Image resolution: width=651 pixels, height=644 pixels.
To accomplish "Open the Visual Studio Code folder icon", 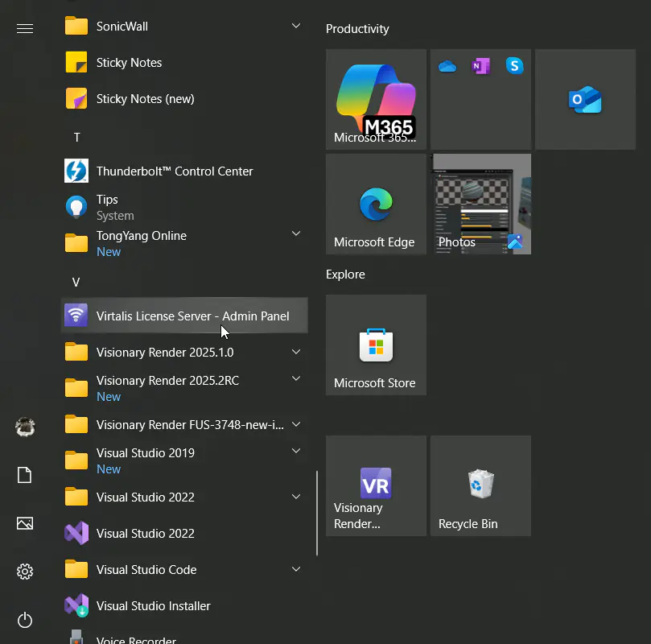I will (76, 569).
